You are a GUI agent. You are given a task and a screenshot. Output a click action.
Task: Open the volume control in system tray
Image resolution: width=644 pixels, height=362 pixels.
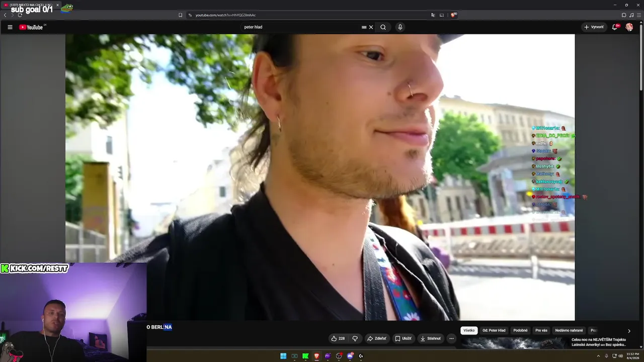pos(620,356)
